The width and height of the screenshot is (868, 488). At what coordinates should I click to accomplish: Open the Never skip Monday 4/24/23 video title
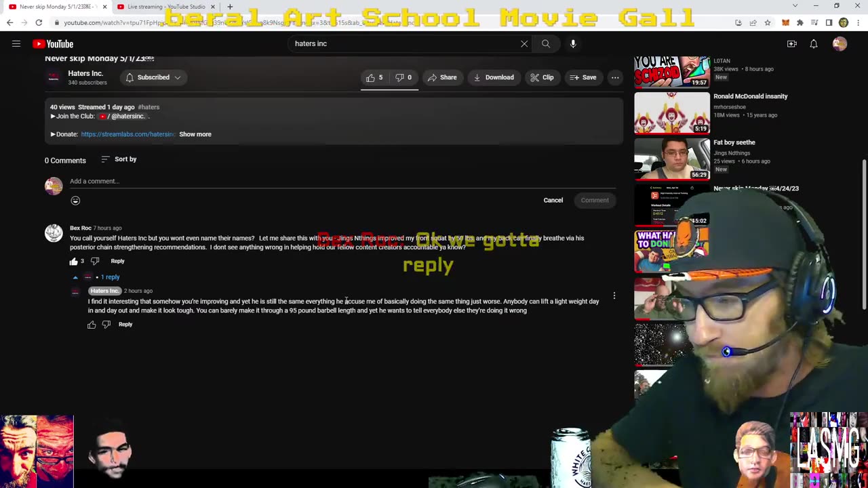pyautogui.click(x=756, y=188)
